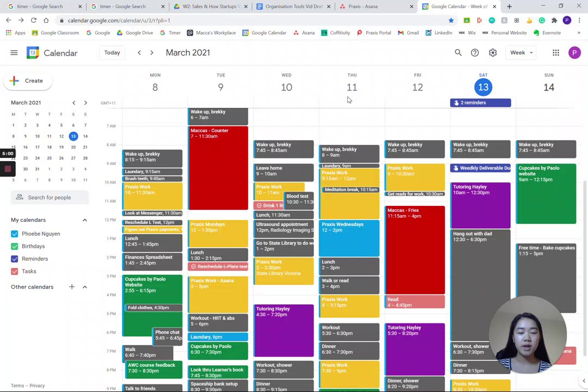Screen dimensions: 588x392
Task: Go to previous week with left arrow
Action: pyautogui.click(x=139, y=53)
